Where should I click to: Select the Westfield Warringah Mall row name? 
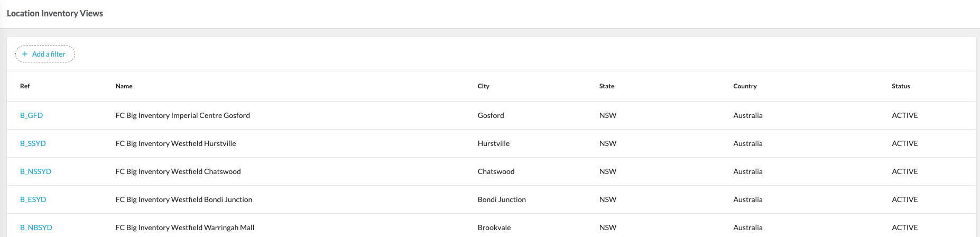click(x=184, y=227)
